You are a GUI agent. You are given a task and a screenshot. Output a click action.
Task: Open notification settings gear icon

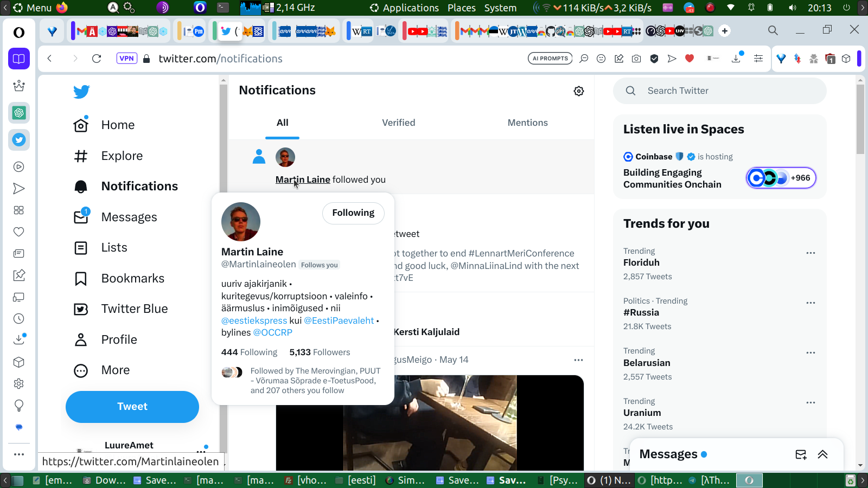pos(579,91)
